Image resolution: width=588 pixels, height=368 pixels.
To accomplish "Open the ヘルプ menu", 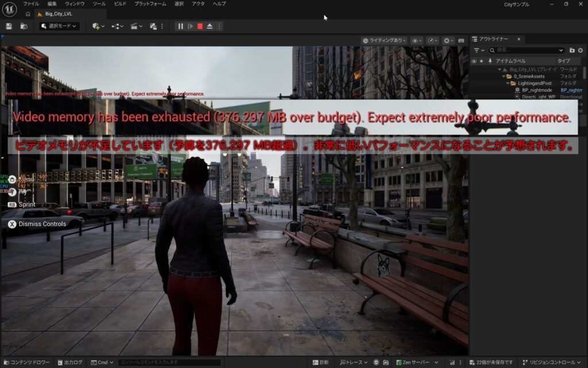I will coord(219,4).
